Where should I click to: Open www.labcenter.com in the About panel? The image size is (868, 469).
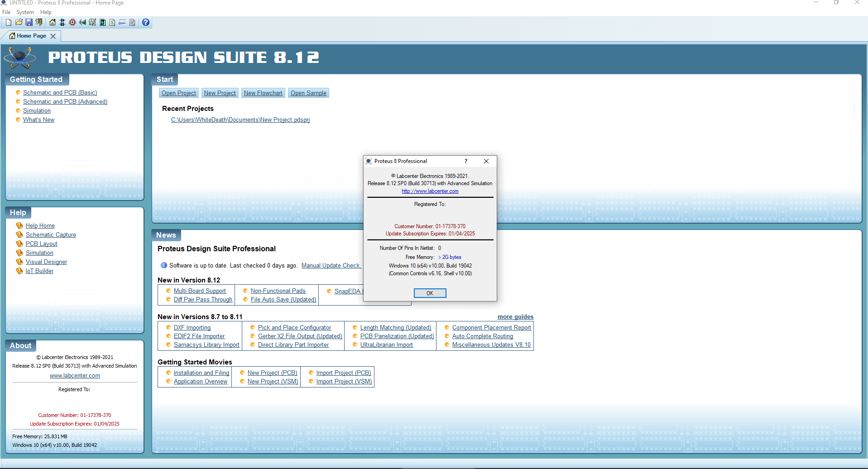tap(75, 375)
